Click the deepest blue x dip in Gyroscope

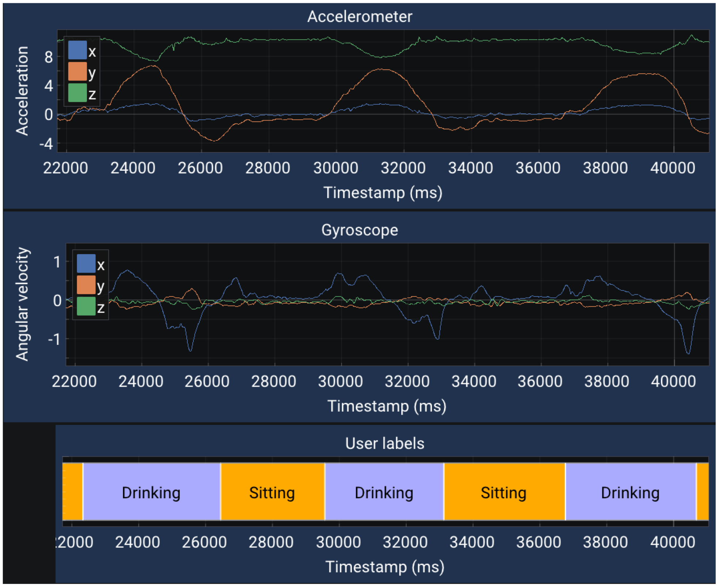(688, 353)
